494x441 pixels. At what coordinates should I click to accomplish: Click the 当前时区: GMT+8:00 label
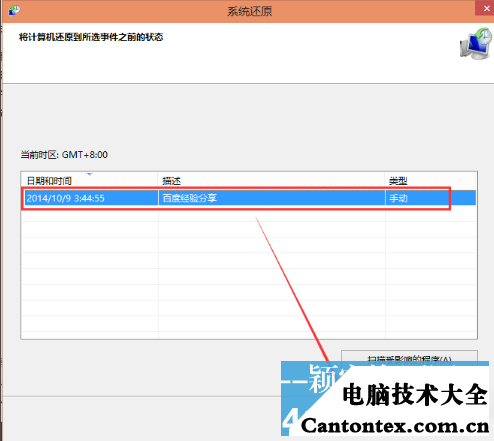click(x=64, y=155)
